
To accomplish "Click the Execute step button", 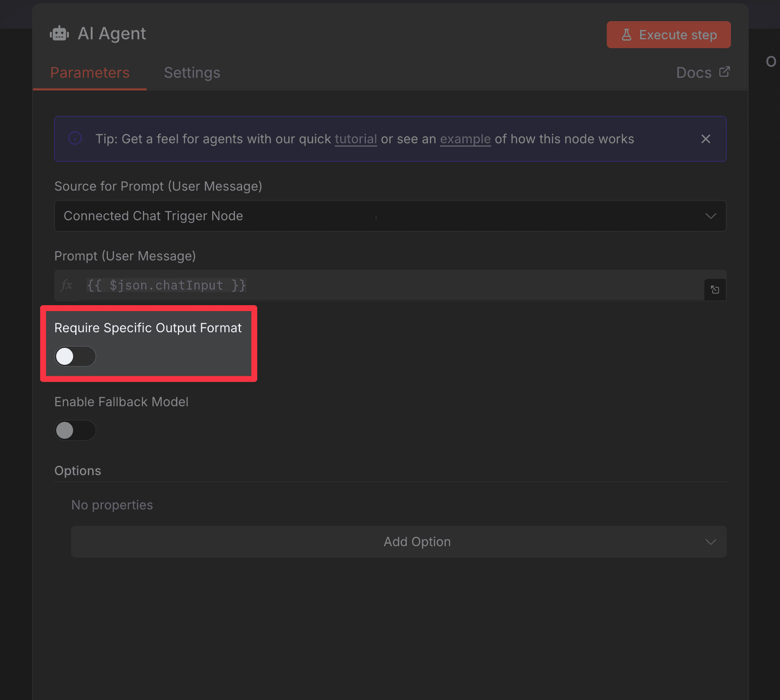I will (x=668, y=35).
